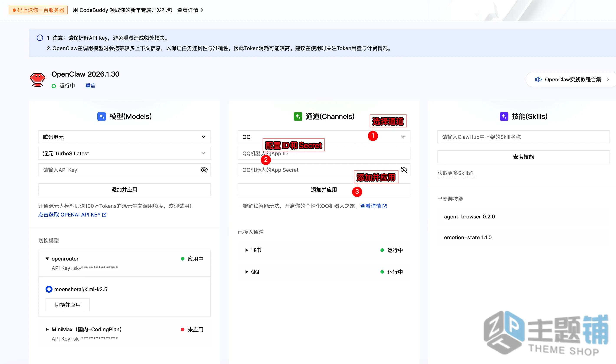Click the openrouter API Key masked text

[x=85, y=268]
